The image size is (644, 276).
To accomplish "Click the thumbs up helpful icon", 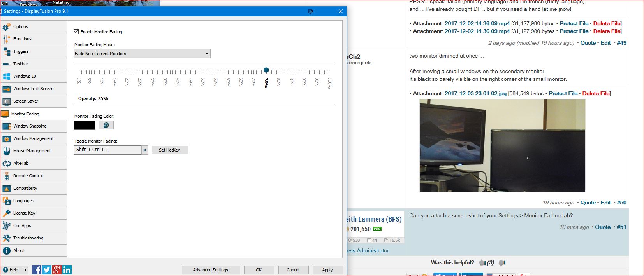I will (483, 263).
